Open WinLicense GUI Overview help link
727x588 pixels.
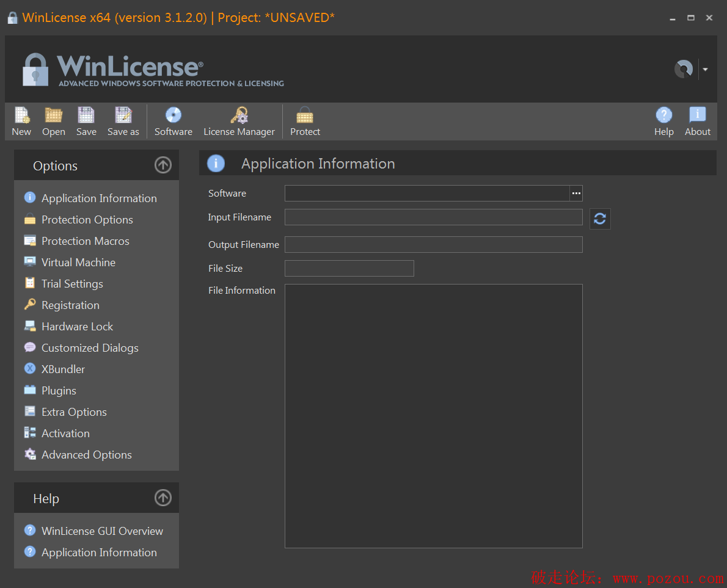pyautogui.click(x=102, y=531)
